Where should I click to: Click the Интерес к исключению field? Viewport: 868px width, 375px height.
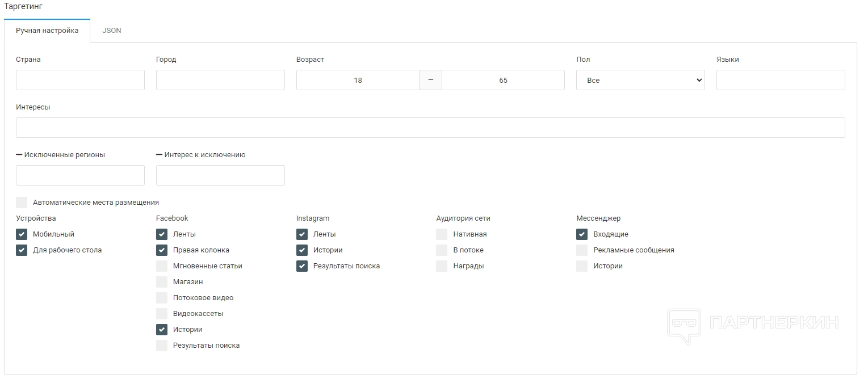click(x=220, y=175)
